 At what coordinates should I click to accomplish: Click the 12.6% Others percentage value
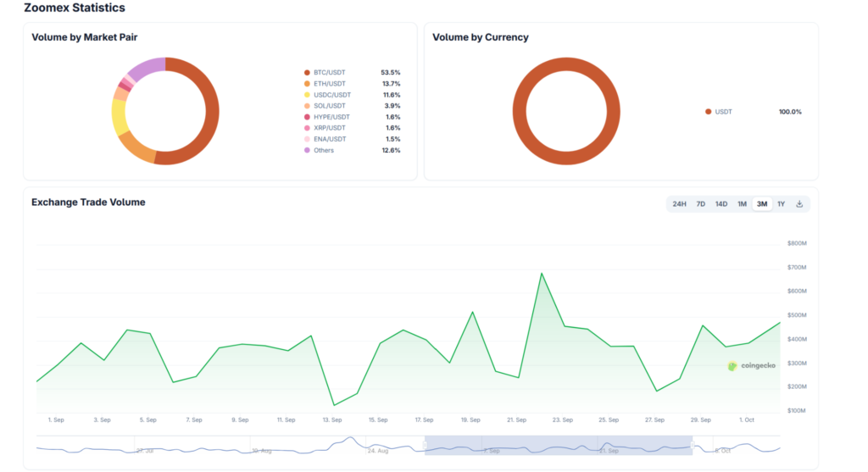point(391,150)
